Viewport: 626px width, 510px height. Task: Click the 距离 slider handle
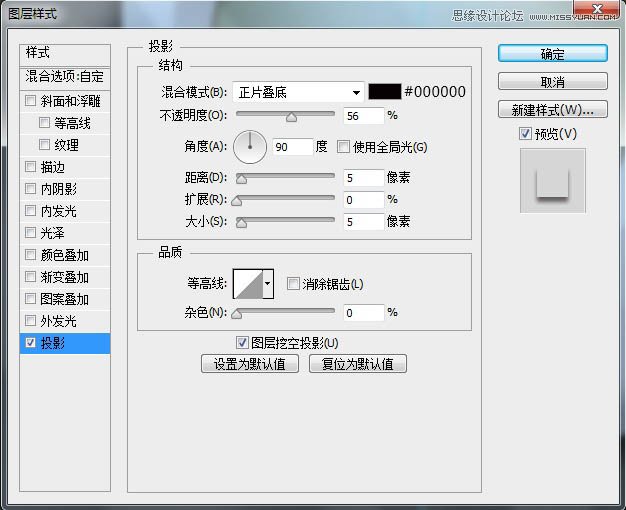241,179
